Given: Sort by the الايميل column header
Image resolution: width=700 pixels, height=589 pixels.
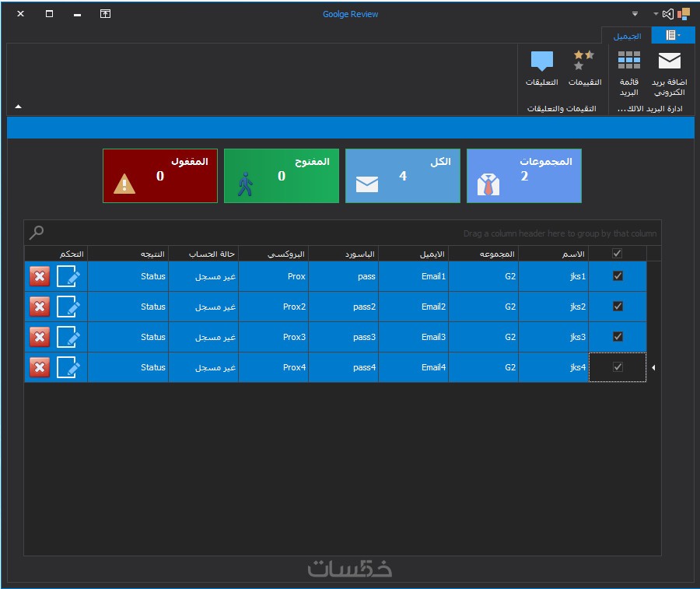Looking at the screenshot, I should (414, 254).
